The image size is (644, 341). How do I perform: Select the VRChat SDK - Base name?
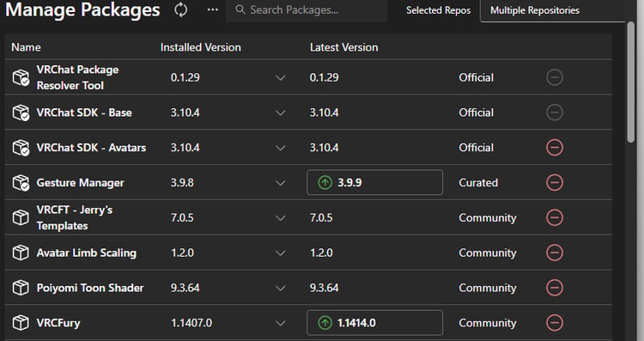pos(84,113)
